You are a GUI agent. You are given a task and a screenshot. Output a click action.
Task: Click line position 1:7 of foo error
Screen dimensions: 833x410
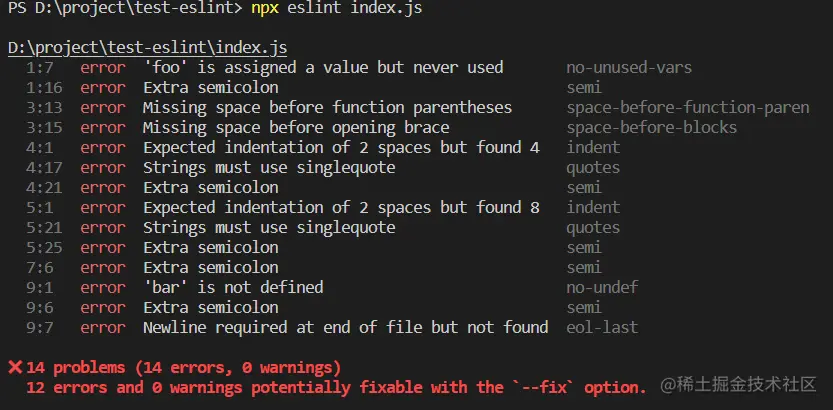pyautogui.click(x=39, y=67)
